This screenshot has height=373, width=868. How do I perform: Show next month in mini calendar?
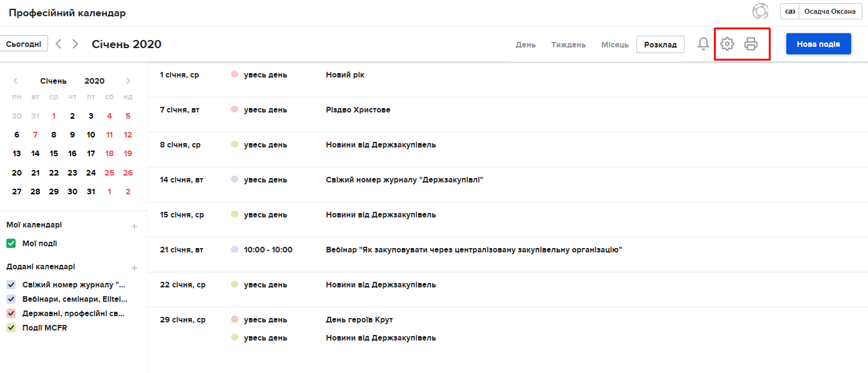[129, 81]
